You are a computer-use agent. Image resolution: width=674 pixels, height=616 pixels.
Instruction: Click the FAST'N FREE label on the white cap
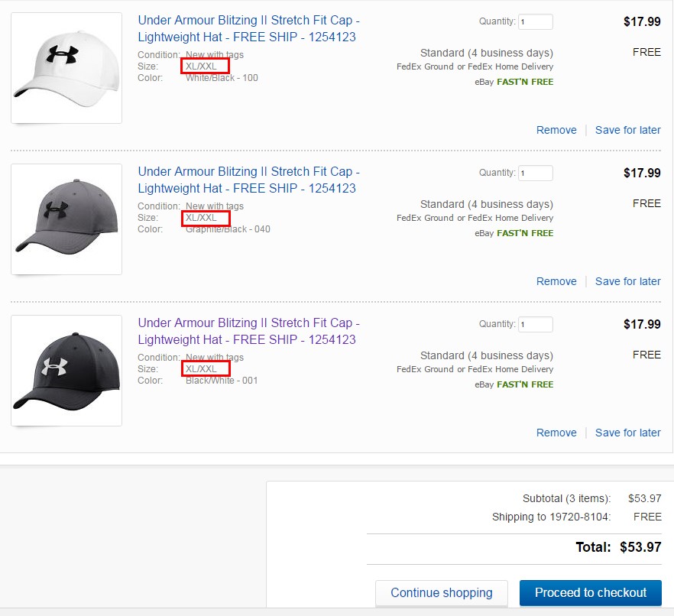(525, 82)
